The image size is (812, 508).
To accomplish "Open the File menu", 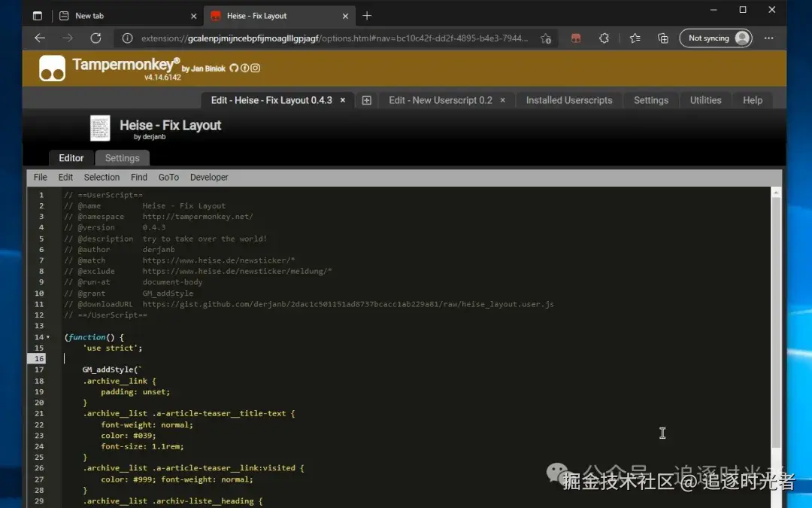I will [x=41, y=178].
